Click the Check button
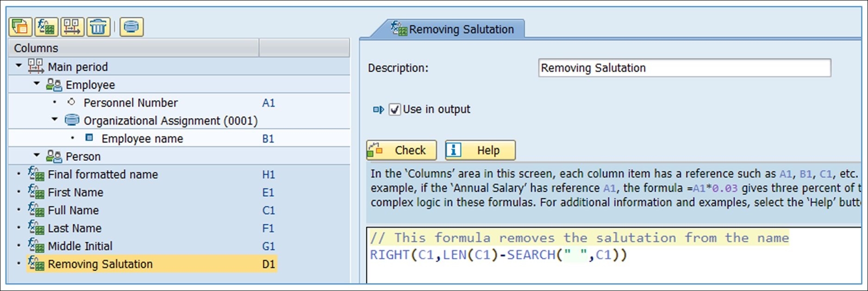868x291 pixels. 401,150
